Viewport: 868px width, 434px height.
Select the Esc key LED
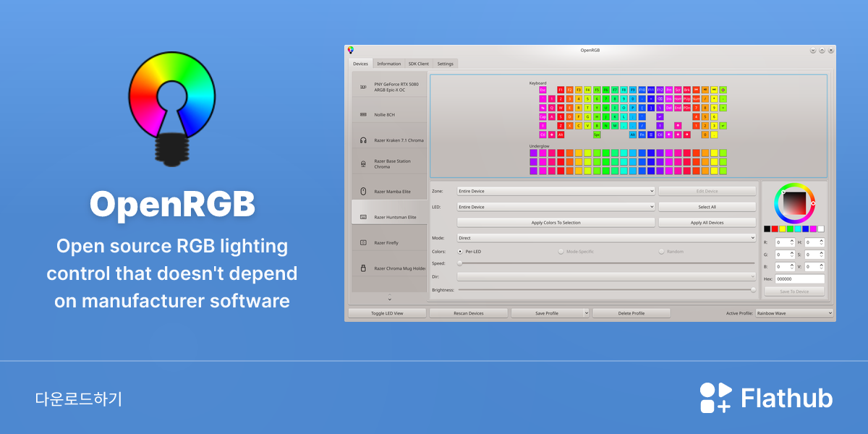pos(542,90)
